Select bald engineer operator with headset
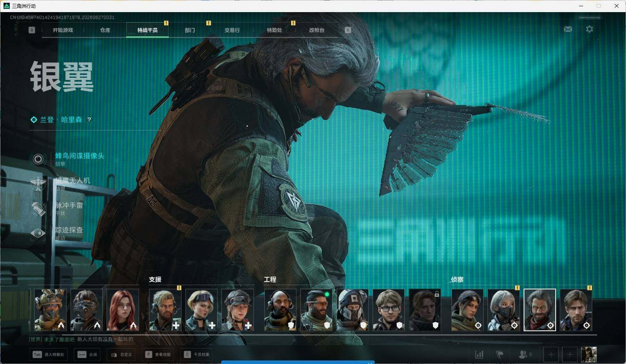The width and height of the screenshot is (626, 364). click(x=280, y=310)
